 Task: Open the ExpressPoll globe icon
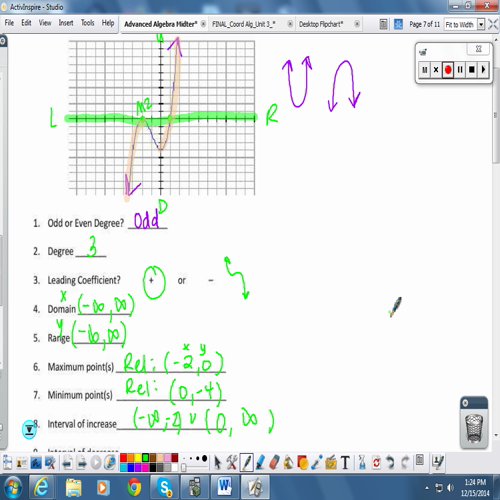[110, 463]
